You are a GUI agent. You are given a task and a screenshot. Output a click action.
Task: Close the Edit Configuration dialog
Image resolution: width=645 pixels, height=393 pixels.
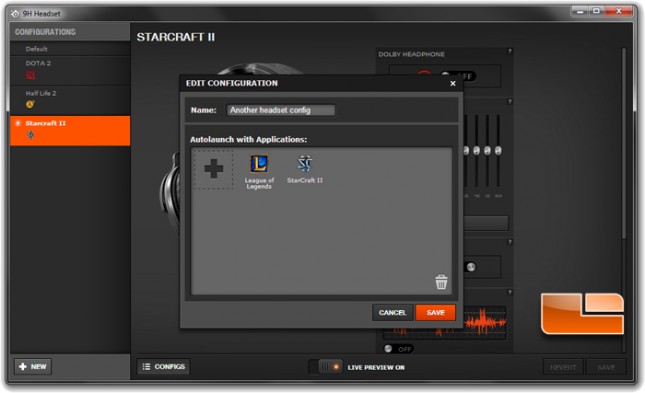point(452,84)
